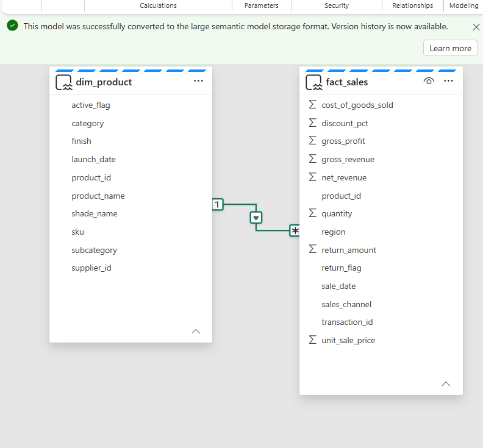Select the dim_product table header title
Image resolution: width=483 pixels, height=448 pixels.
104,82
